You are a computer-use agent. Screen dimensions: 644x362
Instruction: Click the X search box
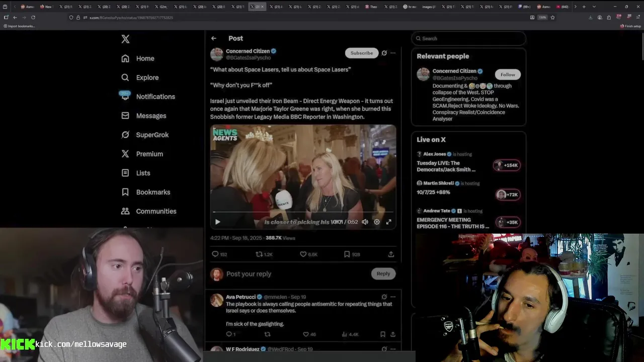pos(468,38)
